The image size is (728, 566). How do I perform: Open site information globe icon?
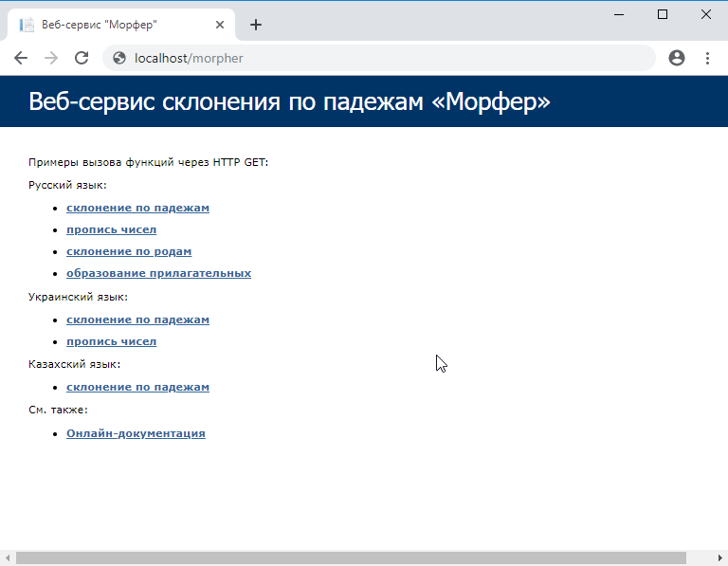(119, 58)
